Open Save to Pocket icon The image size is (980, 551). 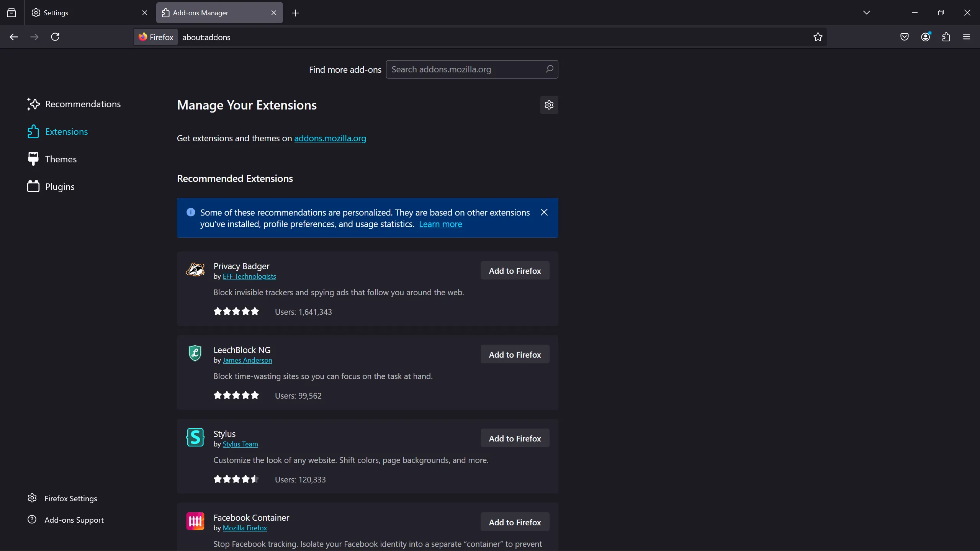coord(905,37)
